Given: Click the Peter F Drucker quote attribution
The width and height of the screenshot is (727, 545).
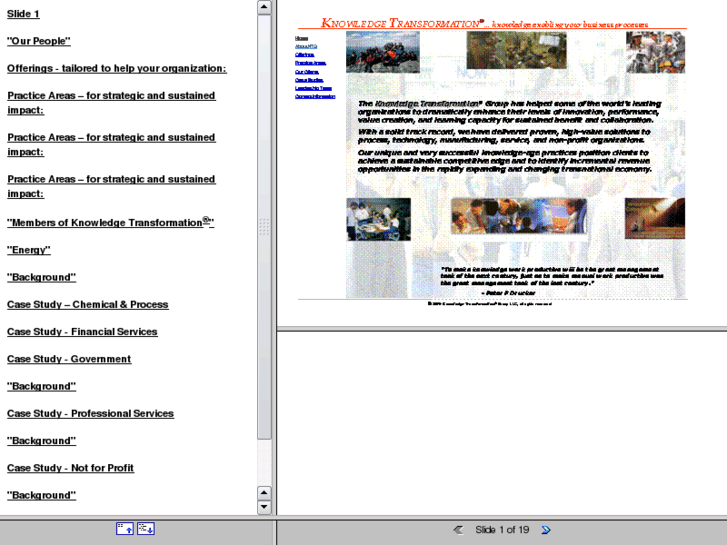Looking at the screenshot, I should point(508,293).
